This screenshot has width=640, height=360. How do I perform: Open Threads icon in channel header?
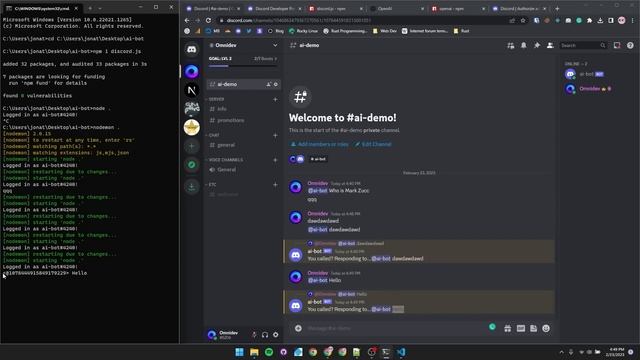pos(511,46)
